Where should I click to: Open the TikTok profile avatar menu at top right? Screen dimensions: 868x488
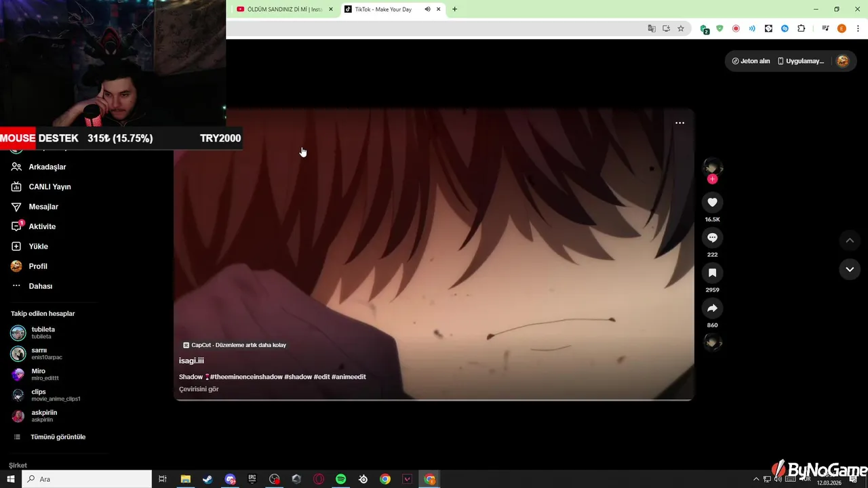point(842,61)
